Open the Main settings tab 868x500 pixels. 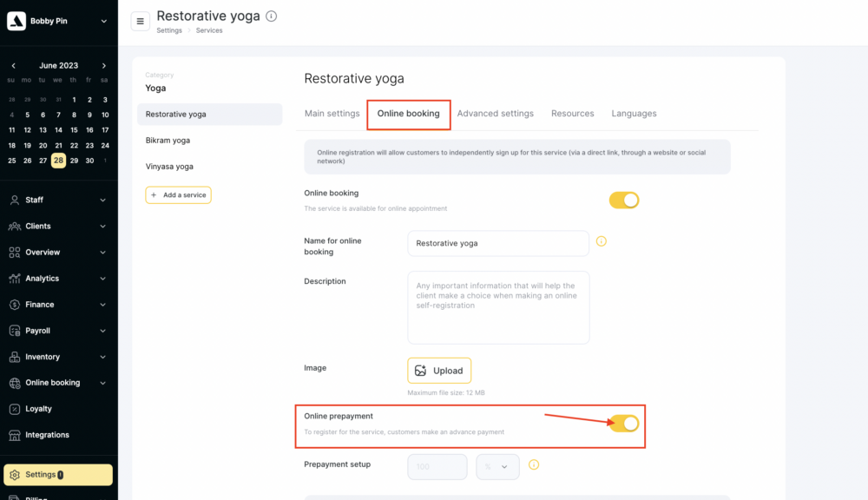tap(332, 114)
